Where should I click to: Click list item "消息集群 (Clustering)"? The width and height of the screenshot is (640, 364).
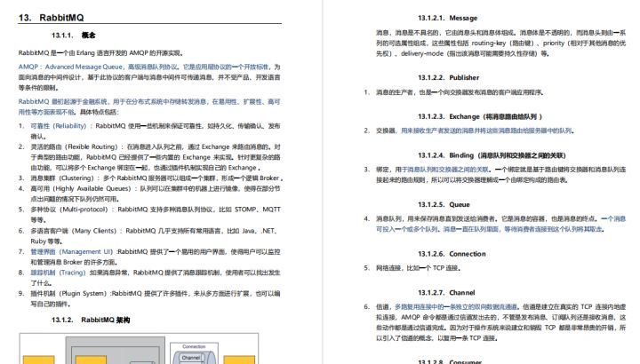[62, 178]
